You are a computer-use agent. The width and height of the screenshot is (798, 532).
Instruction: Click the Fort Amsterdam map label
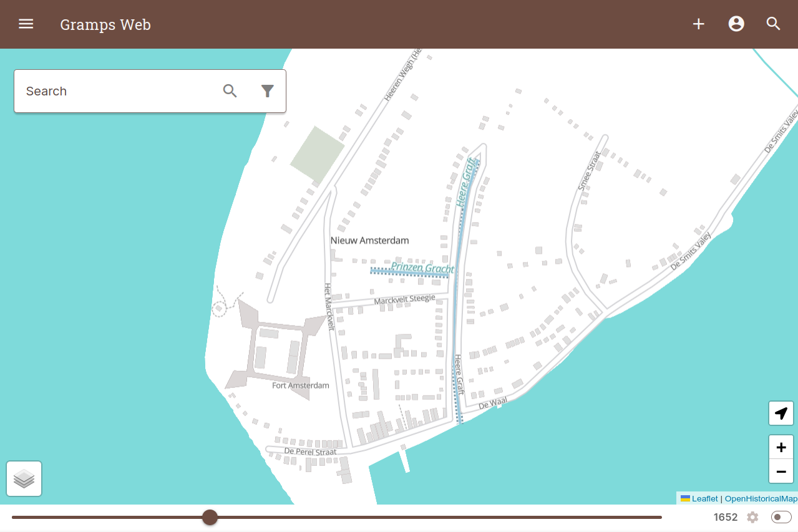pyautogui.click(x=300, y=385)
